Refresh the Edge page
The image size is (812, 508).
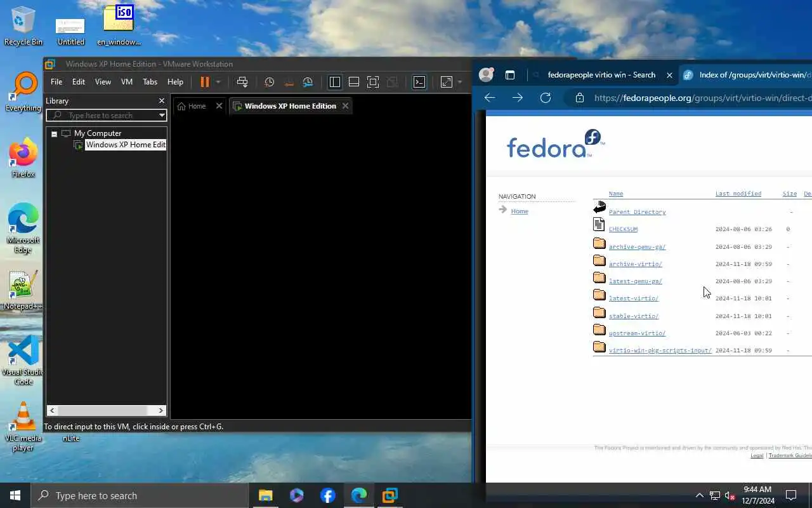pos(545,98)
